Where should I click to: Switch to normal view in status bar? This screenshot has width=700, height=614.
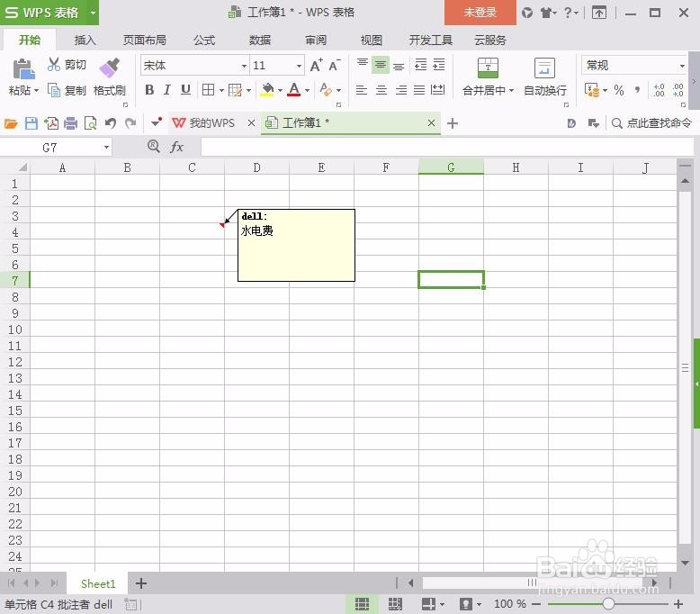(362, 604)
